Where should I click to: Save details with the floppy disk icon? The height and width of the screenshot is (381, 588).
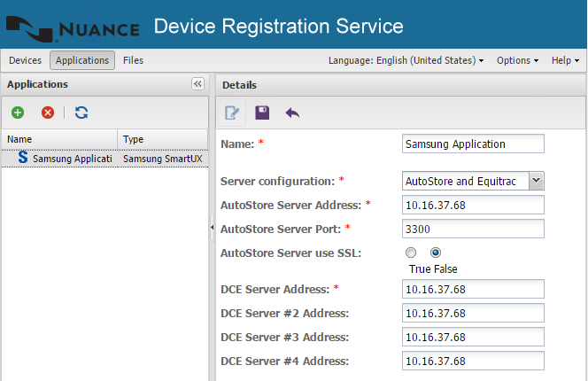click(262, 113)
